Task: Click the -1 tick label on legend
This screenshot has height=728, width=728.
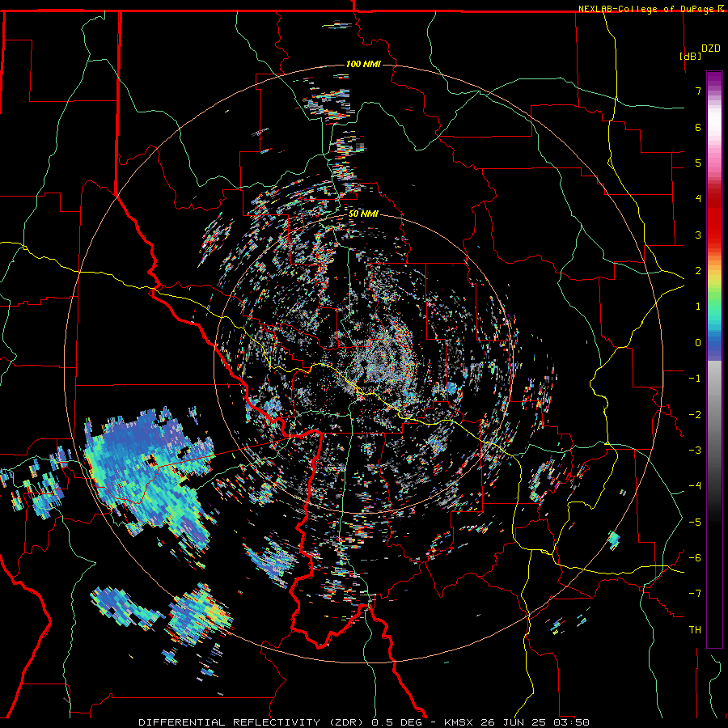Action: [x=695, y=379]
